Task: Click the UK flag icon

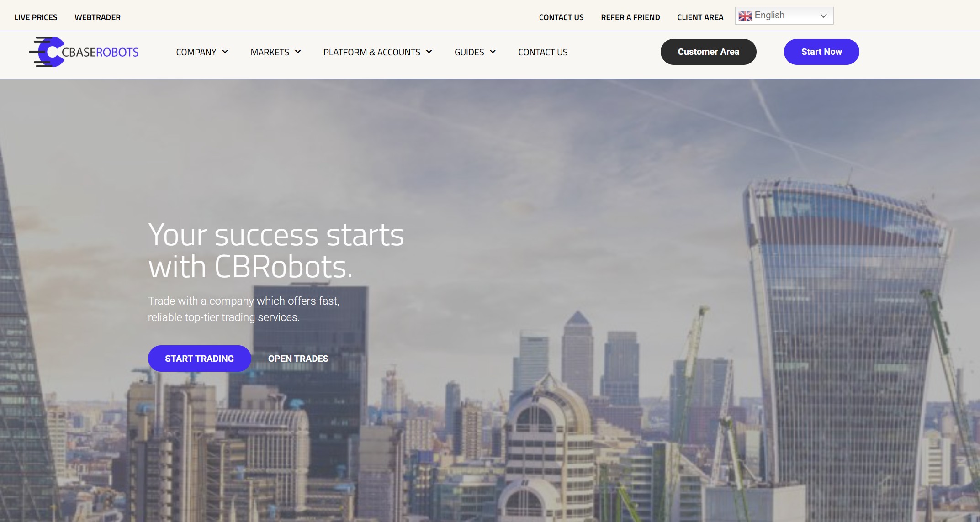Action: coord(745,16)
